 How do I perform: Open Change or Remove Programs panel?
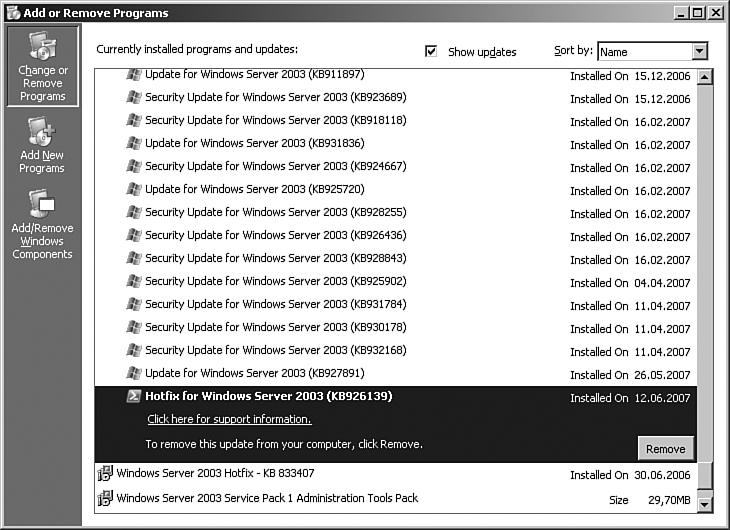pyautogui.click(x=42, y=66)
